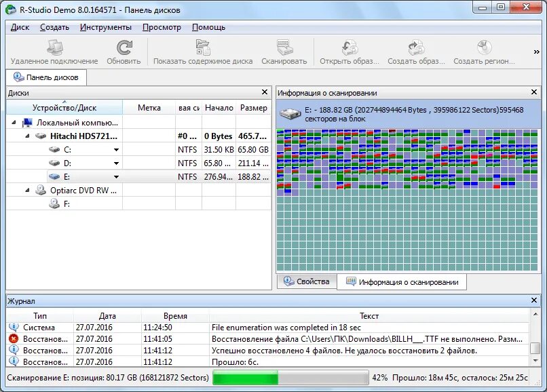547x392 pixels.
Task: Click Показать содержимое диска toolbar icon
Action: pos(203,47)
